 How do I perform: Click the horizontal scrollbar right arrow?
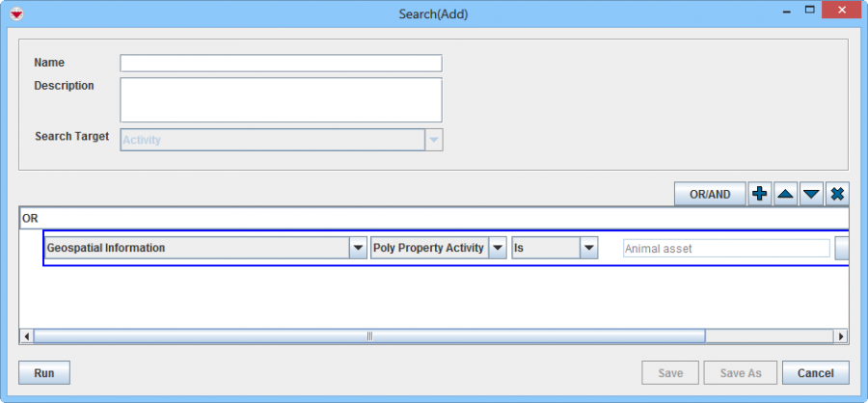pyautogui.click(x=841, y=336)
